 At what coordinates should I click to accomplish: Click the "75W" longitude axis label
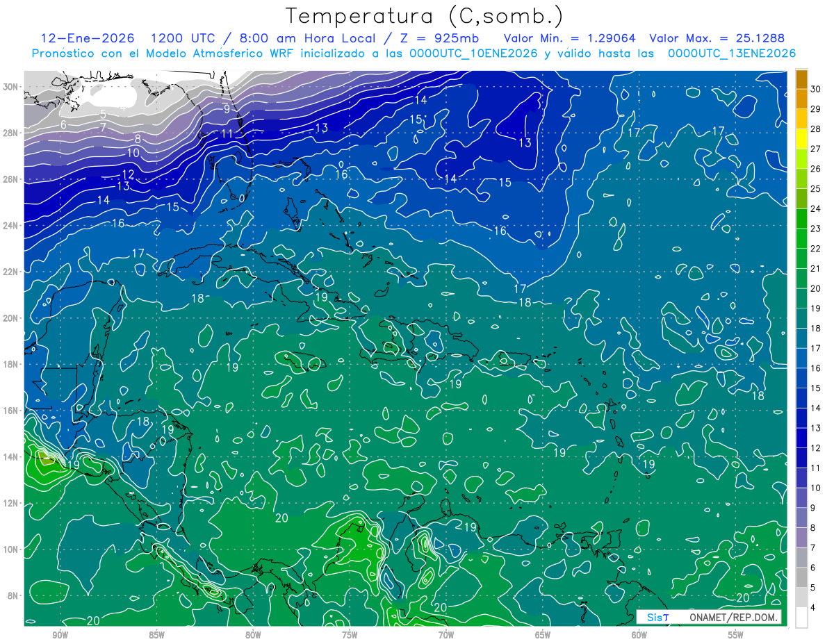coord(350,635)
